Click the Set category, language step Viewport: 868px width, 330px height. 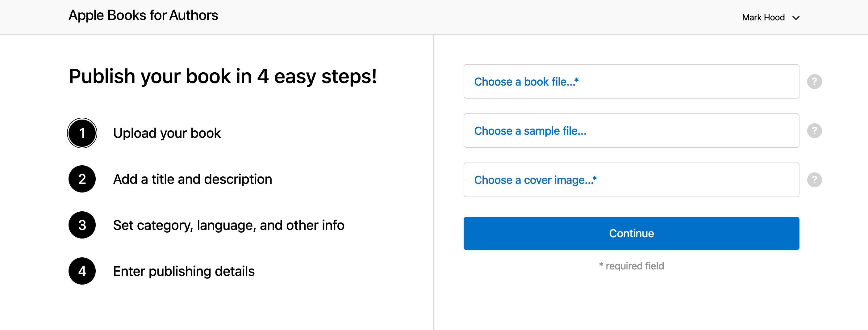[229, 225]
